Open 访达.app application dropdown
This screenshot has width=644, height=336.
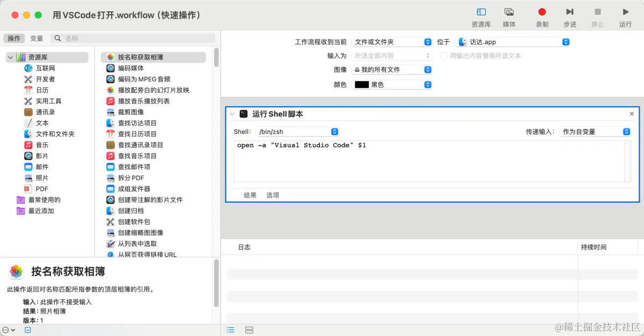pos(513,42)
